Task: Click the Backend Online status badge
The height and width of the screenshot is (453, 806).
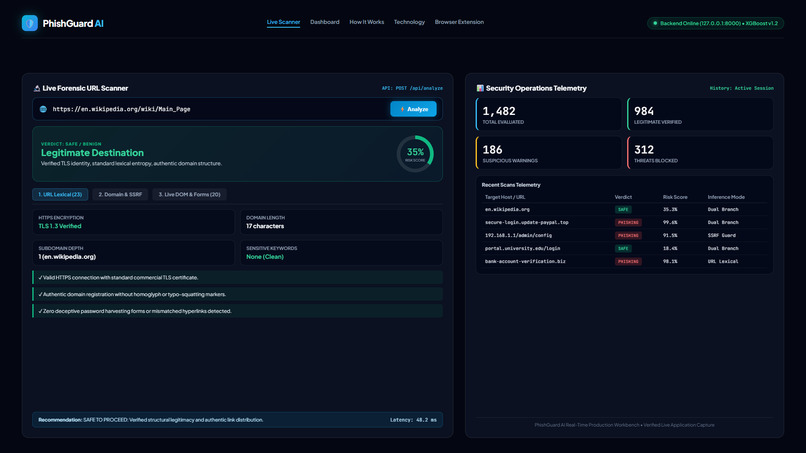Action: point(715,23)
